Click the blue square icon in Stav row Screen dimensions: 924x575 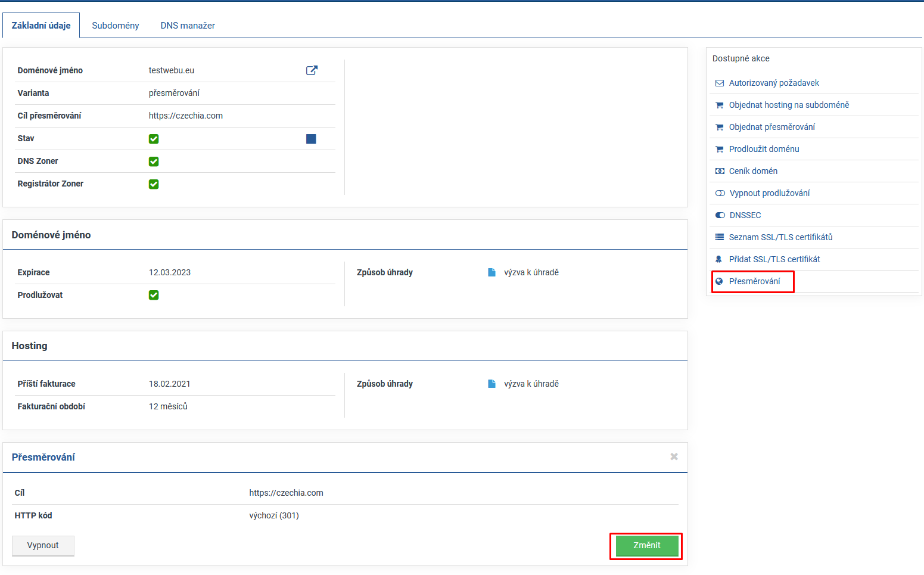tap(311, 139)
